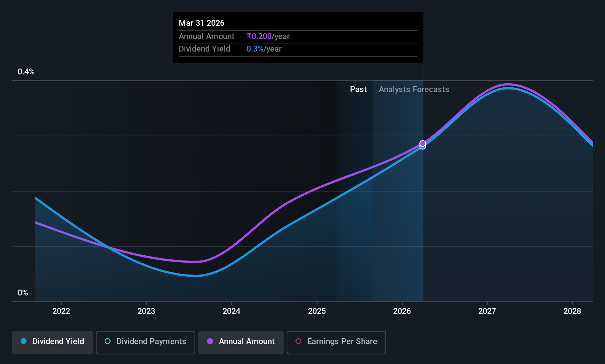This screenshot has height=364, width=605.
Task: Click the Analysts Forecasts region label
Action: [x=414, y=90]
